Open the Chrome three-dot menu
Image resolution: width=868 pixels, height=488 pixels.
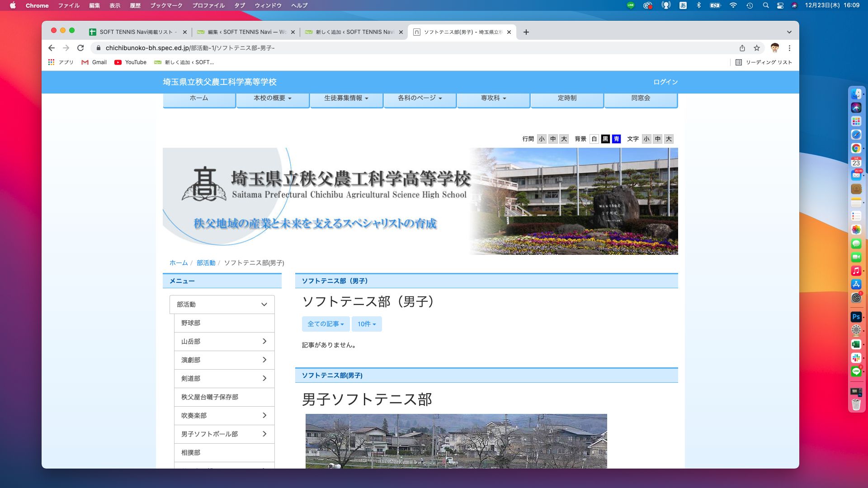(790, 48)
